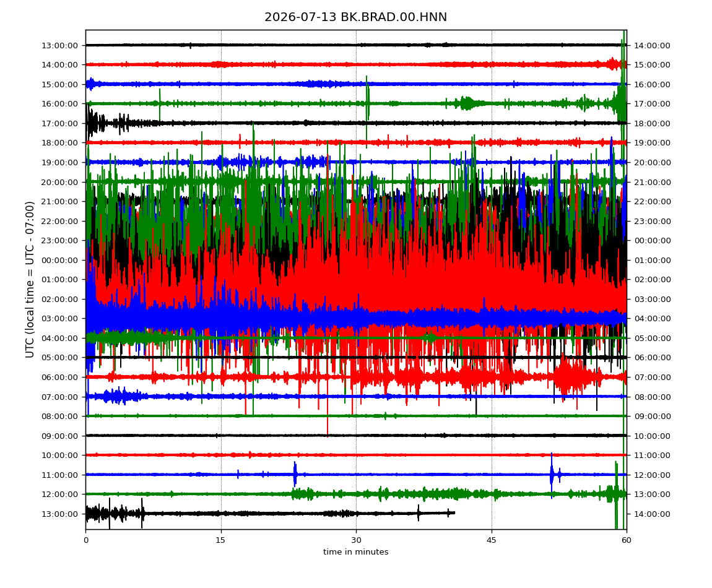This screenshot has height=588, width=712.
Task: Click the left 17:00:00 time label
Action: pos(59,124)
